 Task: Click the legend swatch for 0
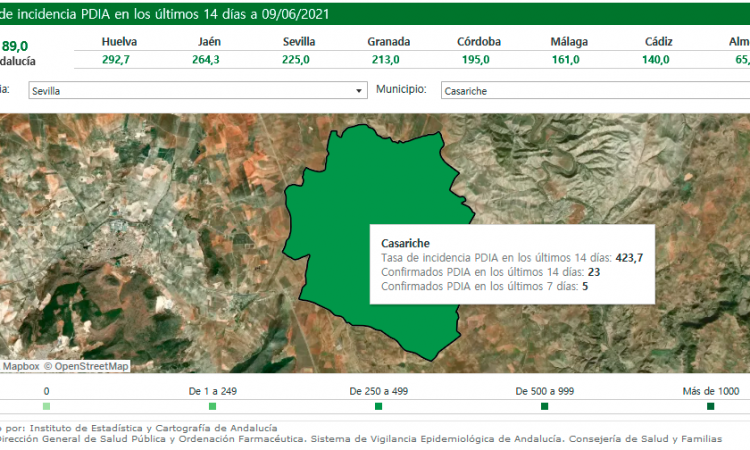click(x=46, y=406)
